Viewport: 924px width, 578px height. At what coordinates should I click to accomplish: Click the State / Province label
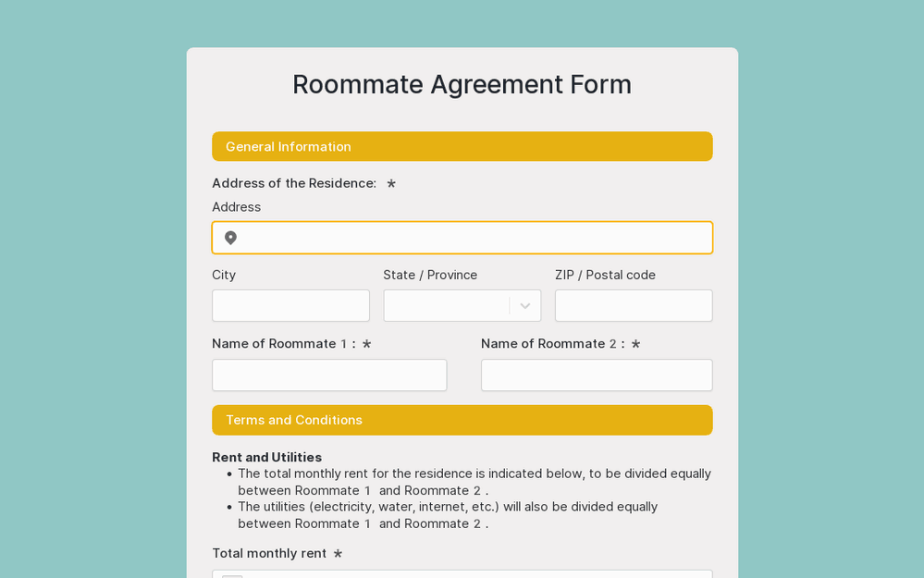click(430, 275)
